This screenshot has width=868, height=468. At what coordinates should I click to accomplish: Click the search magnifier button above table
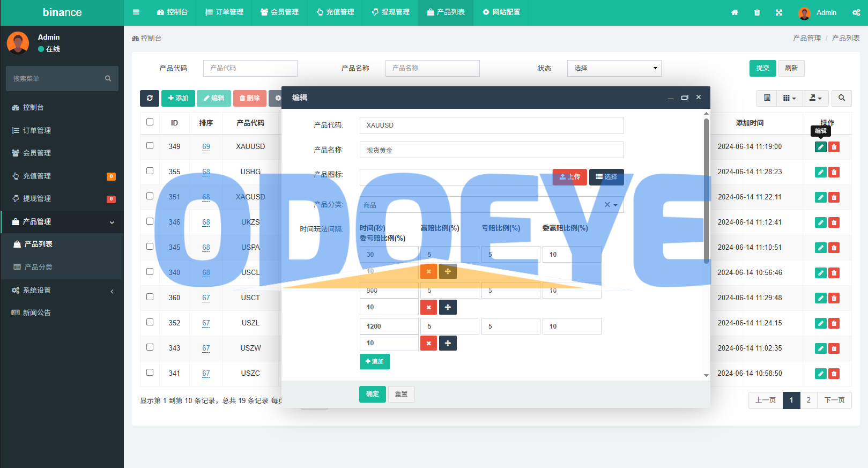point(842,98)
